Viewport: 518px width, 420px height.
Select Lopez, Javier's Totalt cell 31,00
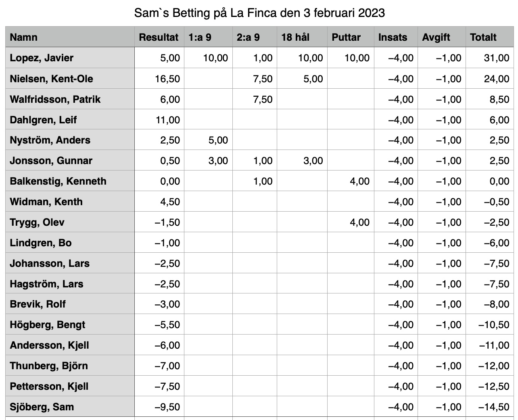point(489,58)
